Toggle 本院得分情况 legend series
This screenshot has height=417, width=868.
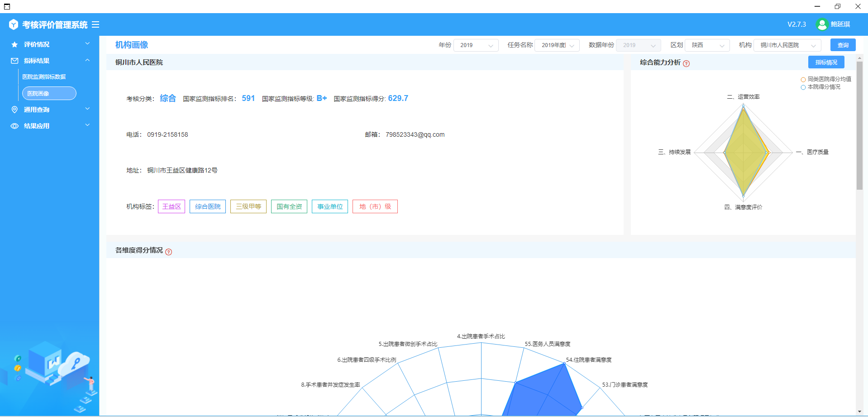coord(820,87)
